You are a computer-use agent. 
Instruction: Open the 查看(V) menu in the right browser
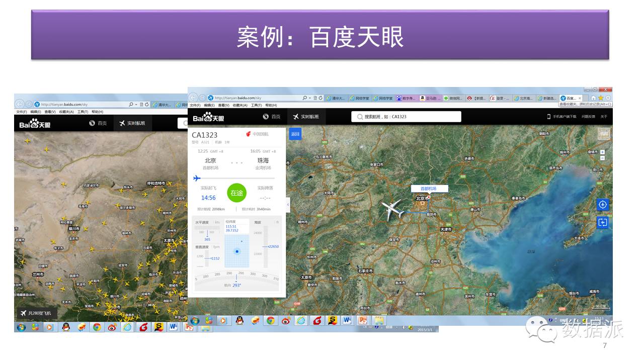pos(223,106)
